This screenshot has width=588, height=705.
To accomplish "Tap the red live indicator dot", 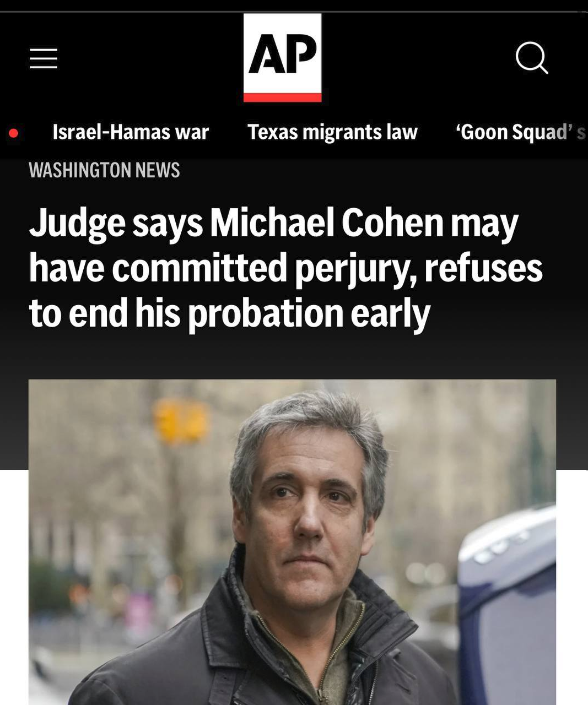I will (x=14, y=133).
